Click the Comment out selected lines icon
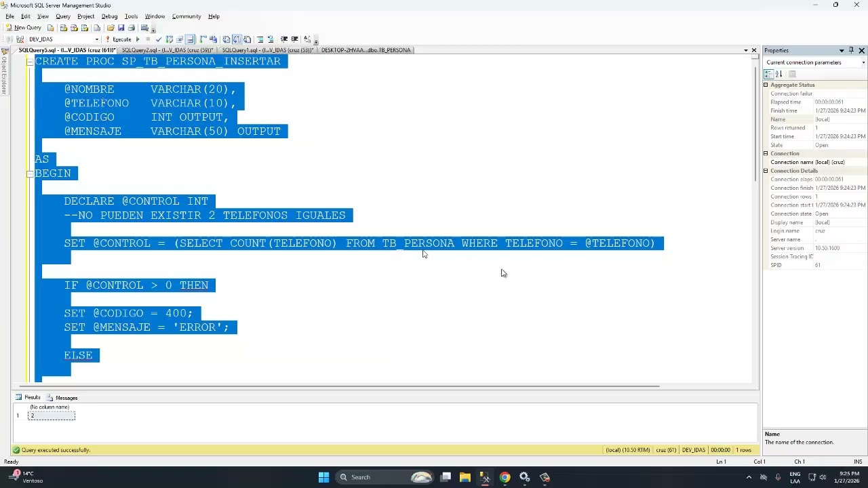This screenshot has width=868, height=488. click(260, 39)
